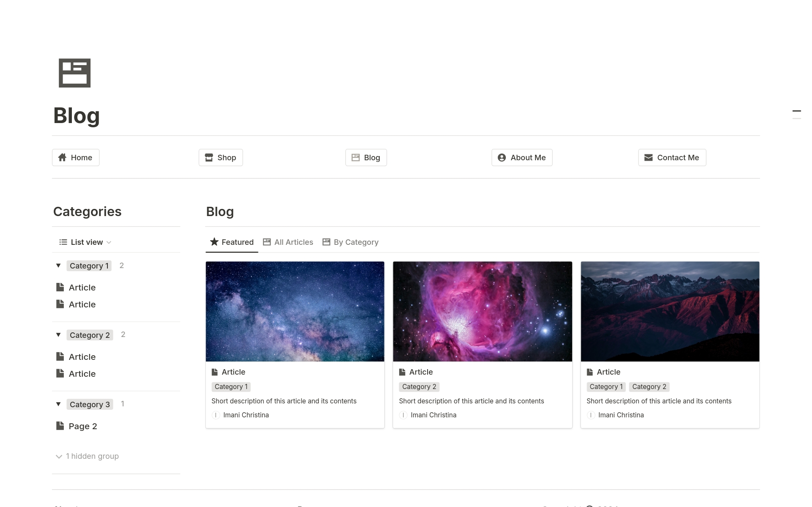The image size is (812, 507).
Task: Open Article title on the mountains card
Action: [x=609, y=372]
